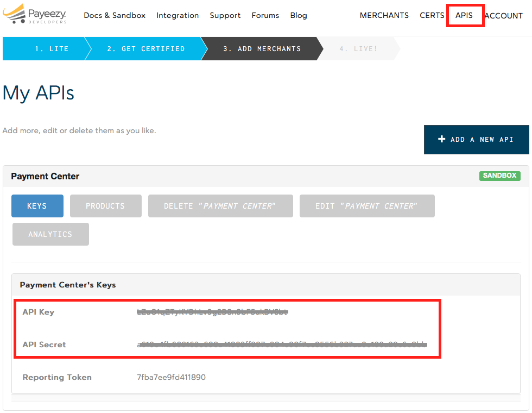Click the Payeezy Developers logo

click(35, 14)
